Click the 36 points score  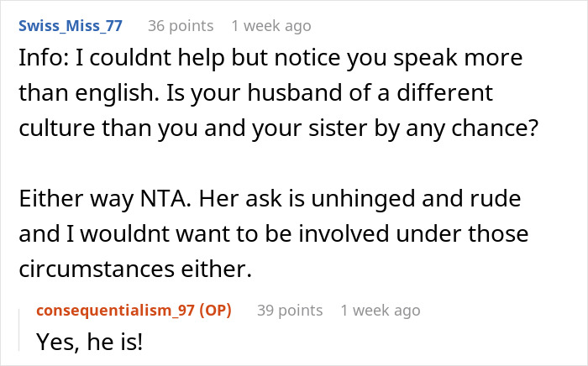click(x=181, y=25)
